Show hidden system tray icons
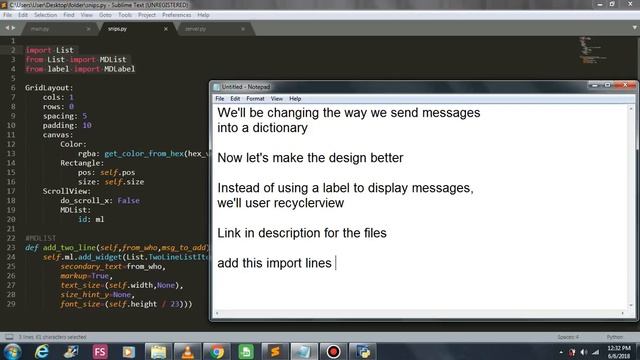 tap(561, 352)
